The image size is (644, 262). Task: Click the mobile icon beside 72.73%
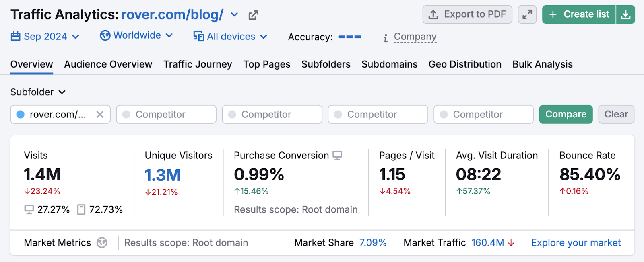pos(81,209)
